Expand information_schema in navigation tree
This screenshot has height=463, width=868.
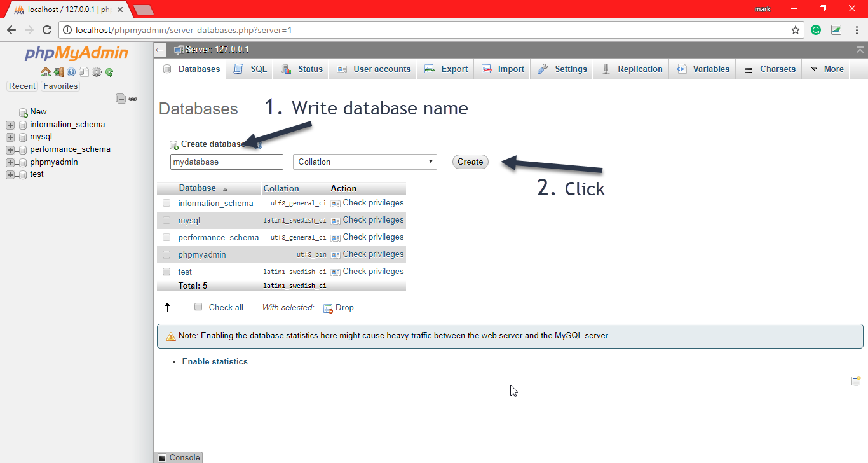pos(10,125)
